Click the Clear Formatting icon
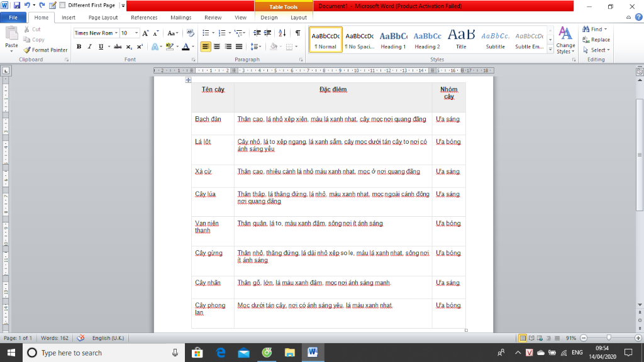Image resolution: width=644 pixels, height=362 pixels. pyautogui.click(x=189, y=33)
